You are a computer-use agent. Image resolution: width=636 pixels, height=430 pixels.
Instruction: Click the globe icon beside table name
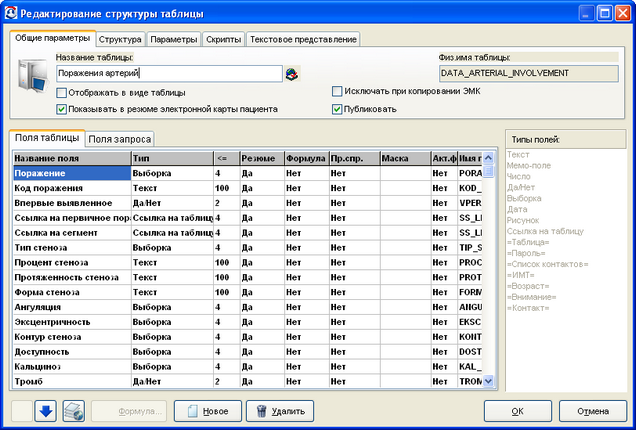coord(292,74)
